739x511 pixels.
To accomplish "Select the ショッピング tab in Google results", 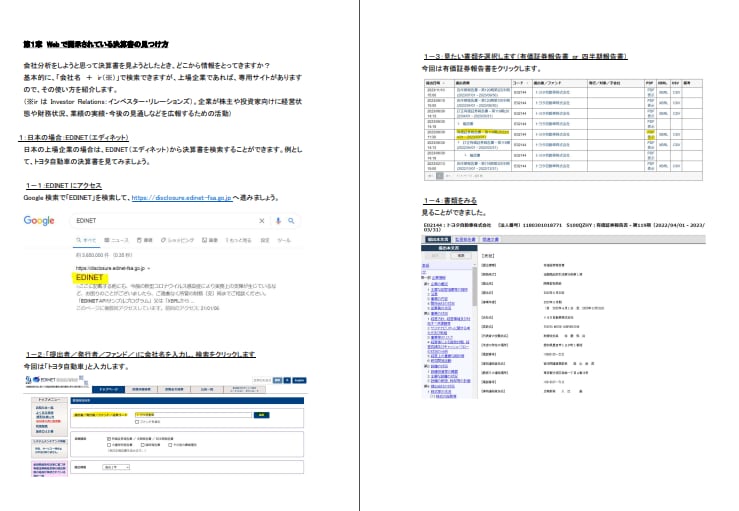I will point(177,240).
